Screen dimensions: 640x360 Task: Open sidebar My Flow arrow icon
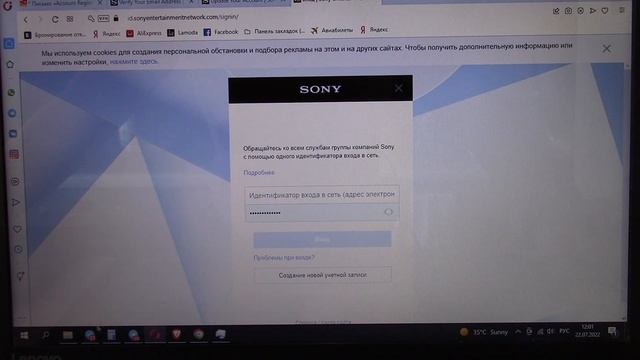(16, 202)
